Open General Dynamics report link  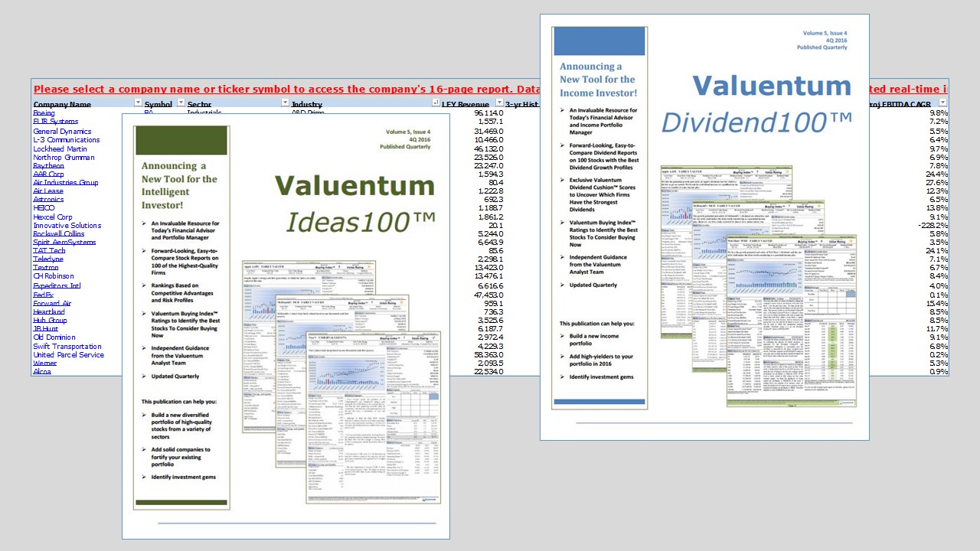tap(62, 131)
